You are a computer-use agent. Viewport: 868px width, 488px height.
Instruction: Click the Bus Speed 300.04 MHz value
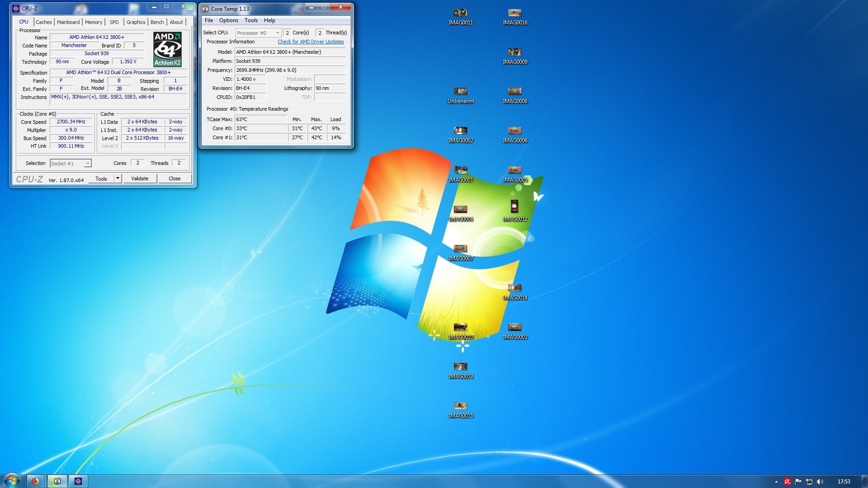(x=71, y=138)
